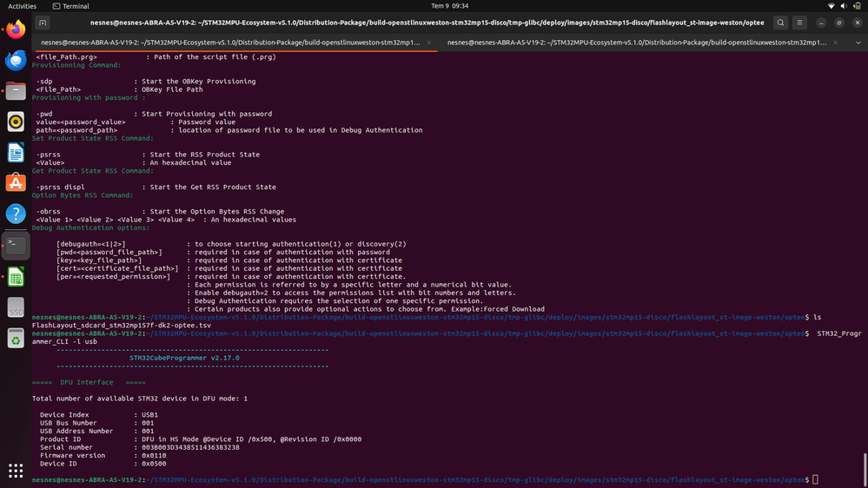This screenshot has width=868, height=488.
Task: Click the window title path text
Action: 427,23
